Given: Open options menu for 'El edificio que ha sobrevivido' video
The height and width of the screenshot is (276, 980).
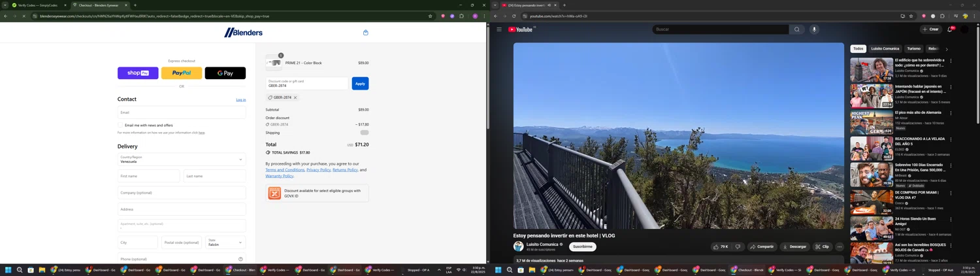Looking at the screenshot, I should click(951, 61).
